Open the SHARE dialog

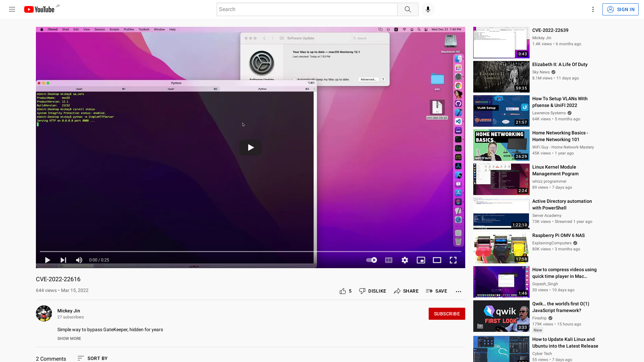(x=406, y=291)
